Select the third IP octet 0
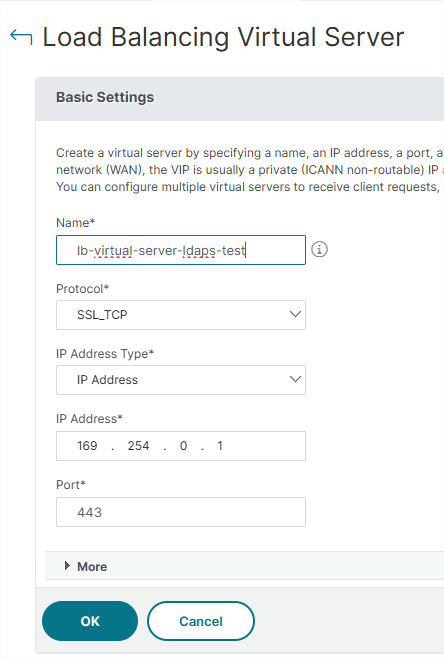This screenshot has width=444, height=658. click(x=183, y=446)
